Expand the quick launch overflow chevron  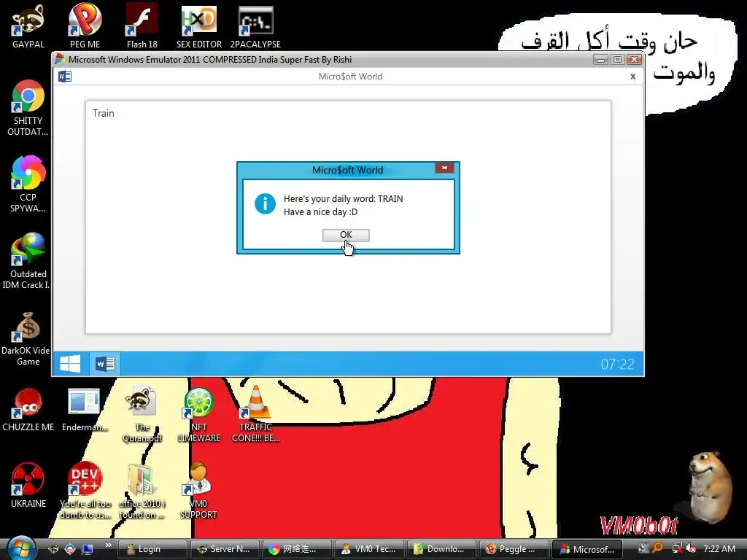pos(108,545)
